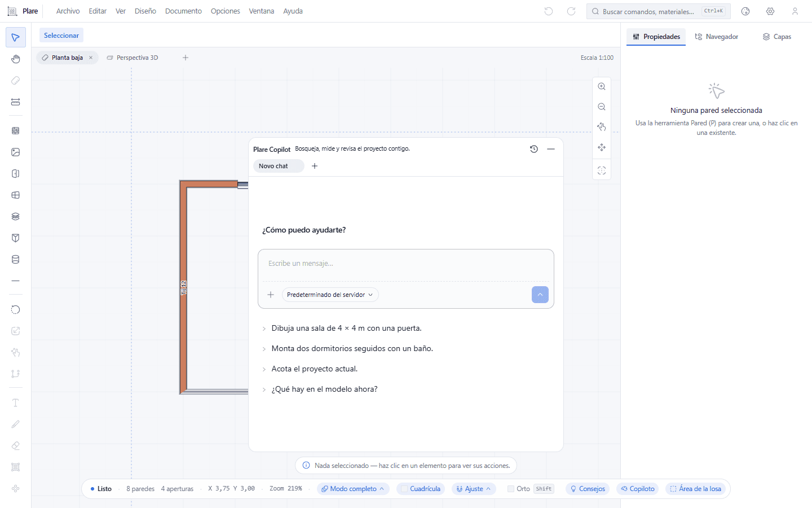812x508 pixels.
Task: Zoom out on the canvas
Action: point(602,107)
